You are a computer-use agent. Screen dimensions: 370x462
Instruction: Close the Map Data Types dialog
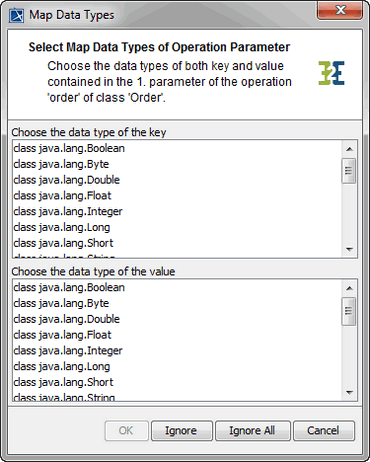pos(340,10)
